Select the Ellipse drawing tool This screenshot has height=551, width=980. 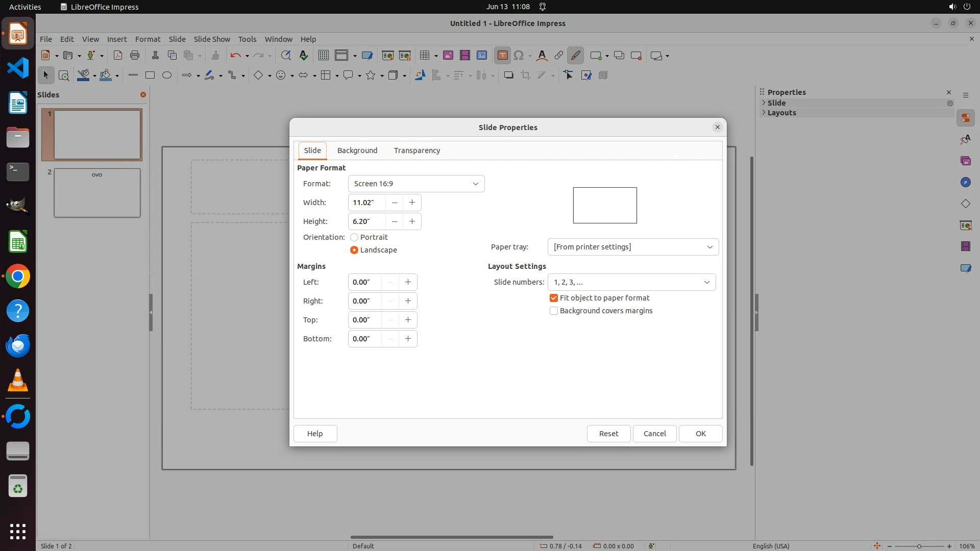(167, 76)
